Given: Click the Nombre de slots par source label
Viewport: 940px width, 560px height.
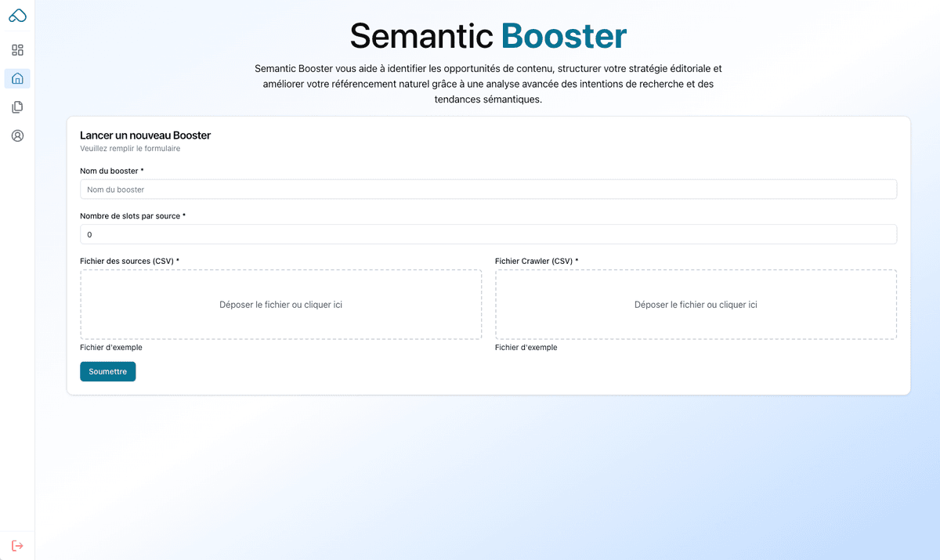Looking at the screenshot, I should 132,215.
